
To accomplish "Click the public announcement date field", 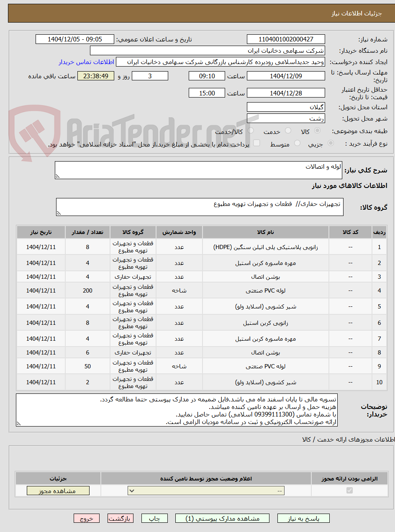I will click(75, 39).
